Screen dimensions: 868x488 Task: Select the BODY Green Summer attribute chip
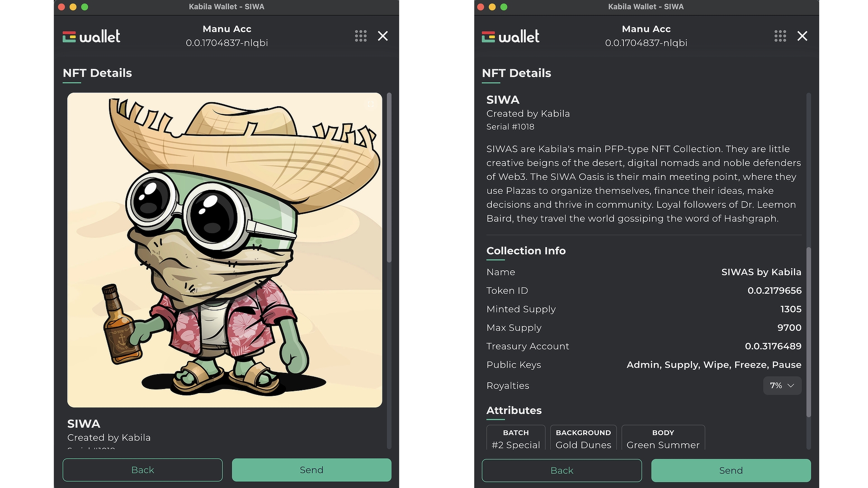tap(663, 438)
